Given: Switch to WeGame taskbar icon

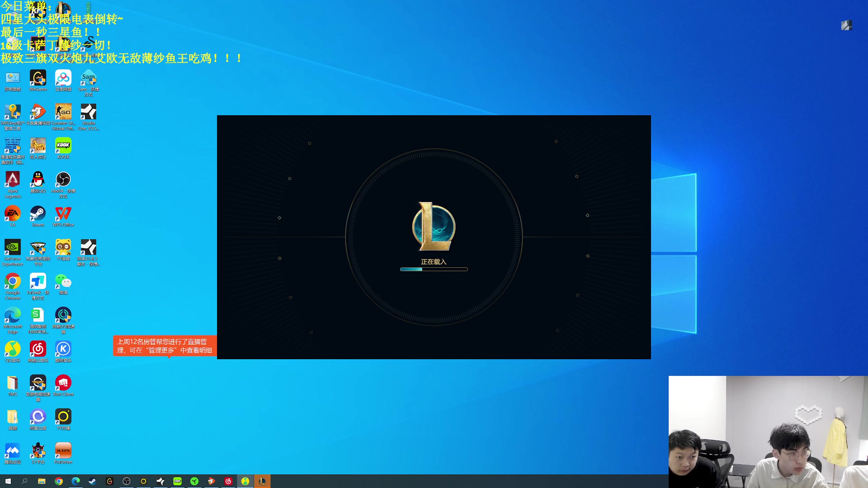Looking at the screenshot, I should point(110,481).
